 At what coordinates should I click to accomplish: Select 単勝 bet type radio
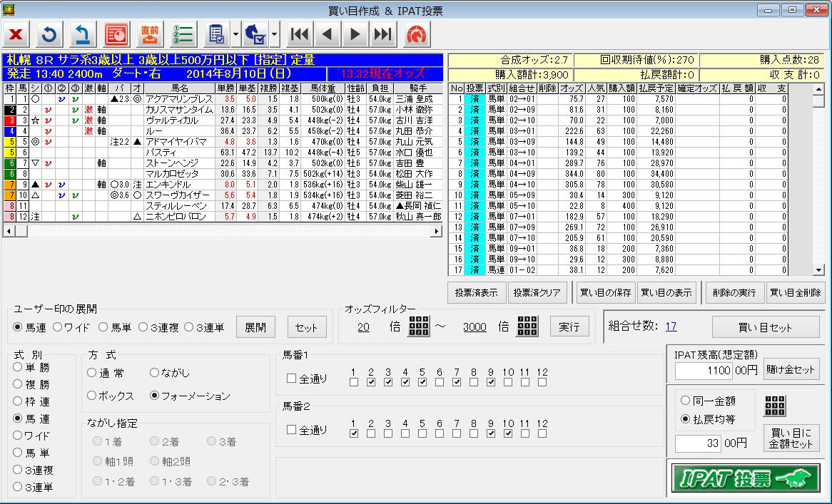point(31,367)
